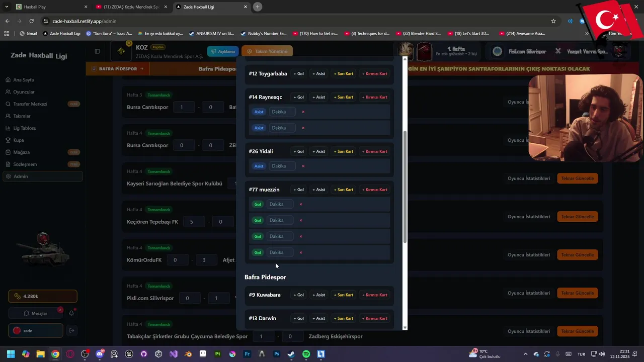Screen dimensions: 644x362
Task: Remove Yidali's Asist entry with the x
Action: click(x=303, y=166)
